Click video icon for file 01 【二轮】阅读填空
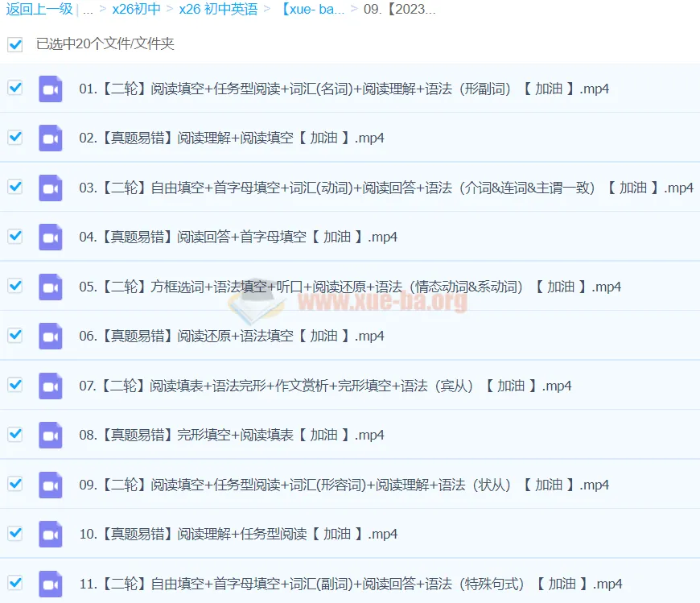Viewport: 700px width, 603px height. 50,89
